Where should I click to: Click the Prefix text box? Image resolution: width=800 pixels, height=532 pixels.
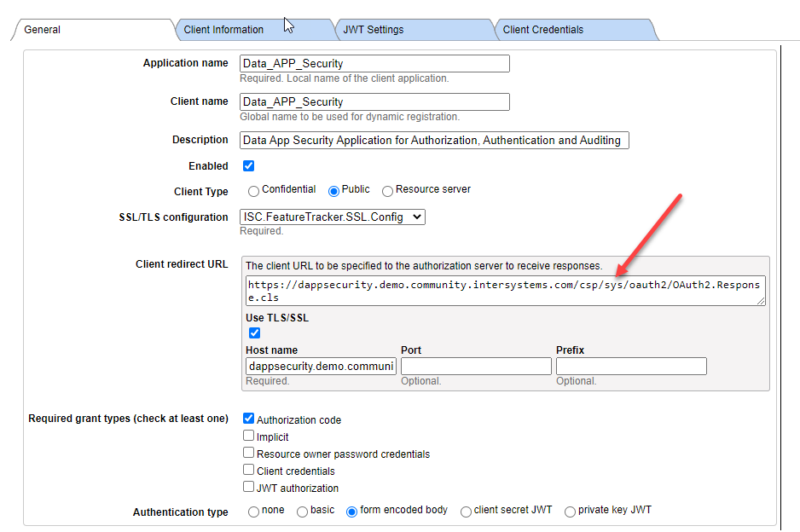pos(631,366)
